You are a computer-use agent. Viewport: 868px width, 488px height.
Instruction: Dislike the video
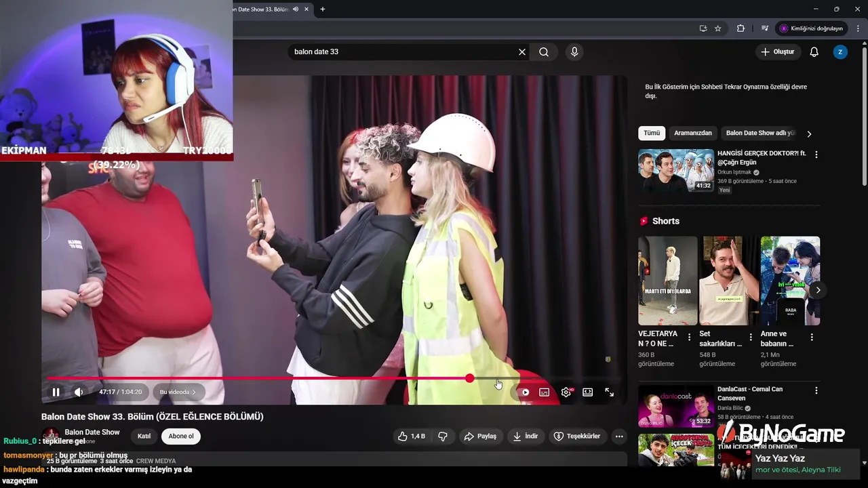tap(443, 436)
